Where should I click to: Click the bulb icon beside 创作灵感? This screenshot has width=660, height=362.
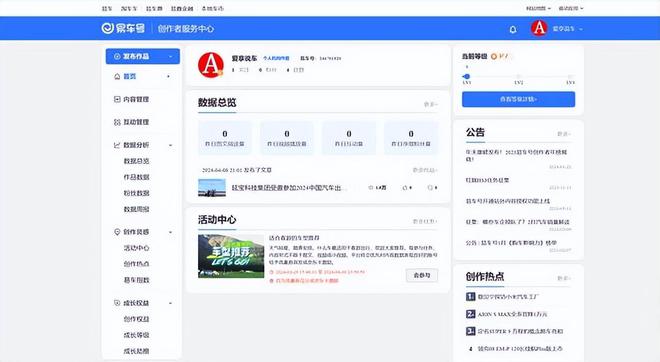pyautogui.click(x=117, y=232)
